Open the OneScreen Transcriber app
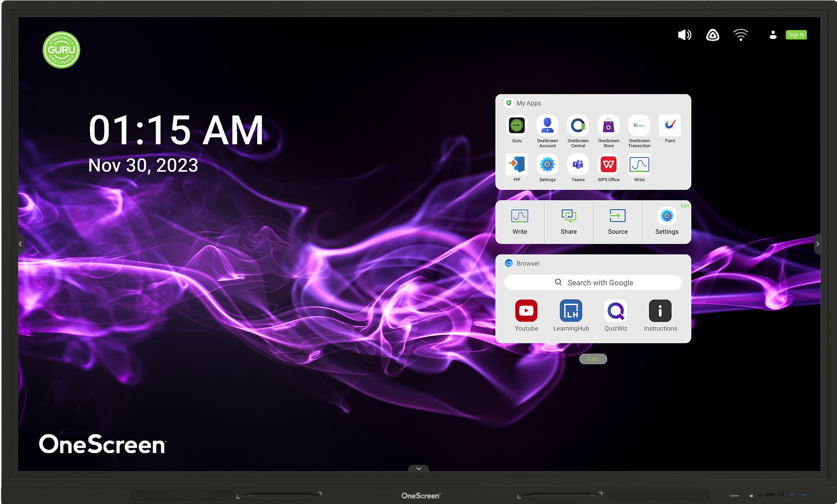 (639, 126)
